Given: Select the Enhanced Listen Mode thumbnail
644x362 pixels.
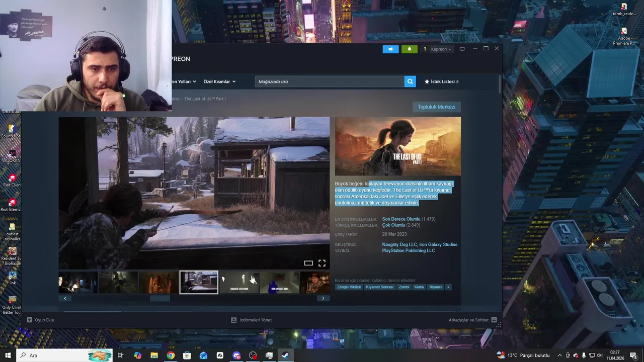Looking at the screenshot, I should 239,283.
